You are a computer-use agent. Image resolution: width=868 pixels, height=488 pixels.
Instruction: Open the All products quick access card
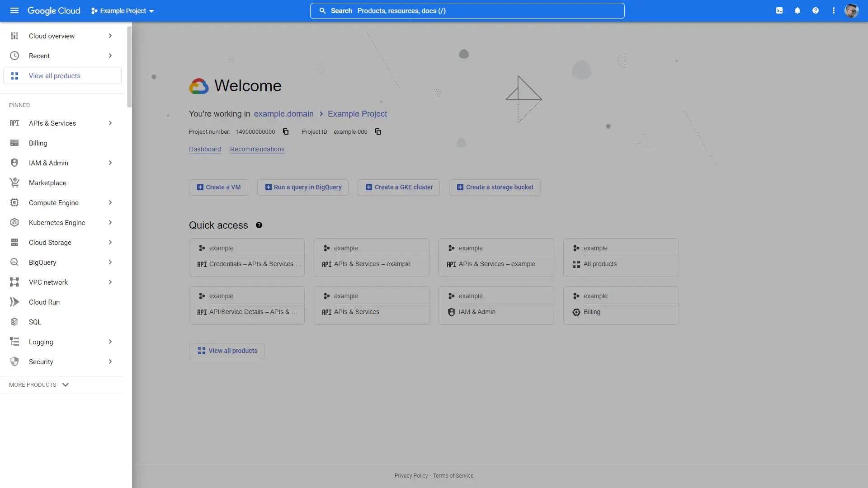click(621, 258)
